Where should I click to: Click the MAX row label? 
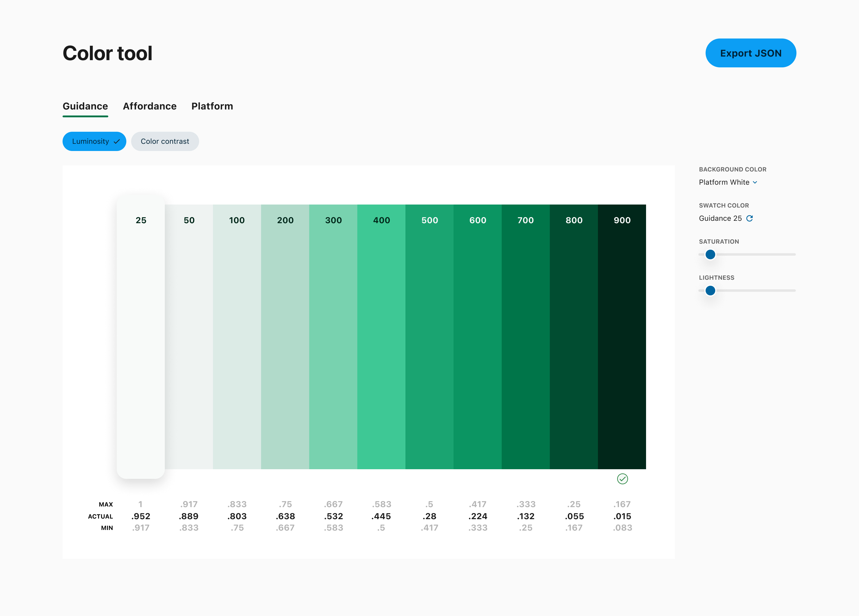coord(106,504)
